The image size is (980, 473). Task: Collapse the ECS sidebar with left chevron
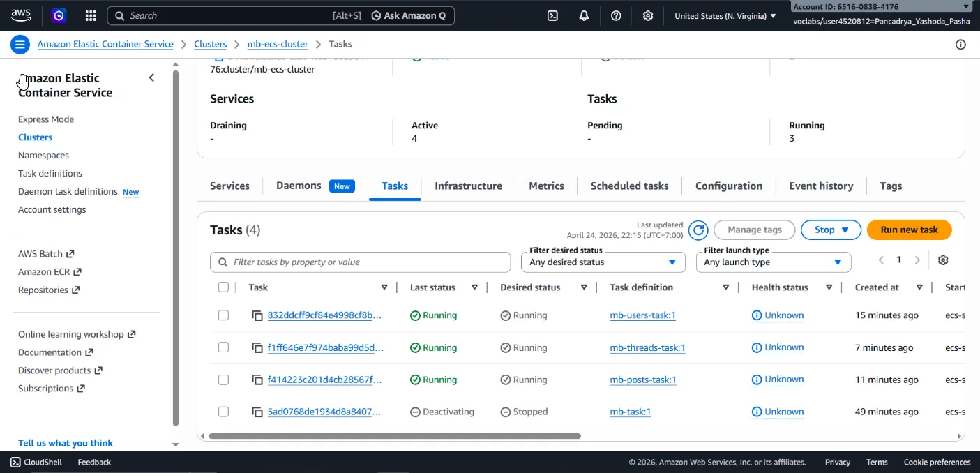(151, 77)
